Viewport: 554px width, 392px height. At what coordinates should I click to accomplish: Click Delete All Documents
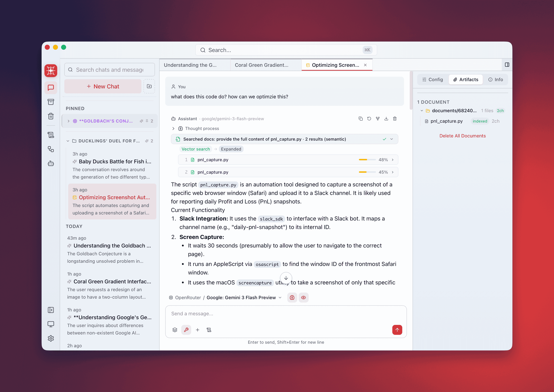pos(462,136)
